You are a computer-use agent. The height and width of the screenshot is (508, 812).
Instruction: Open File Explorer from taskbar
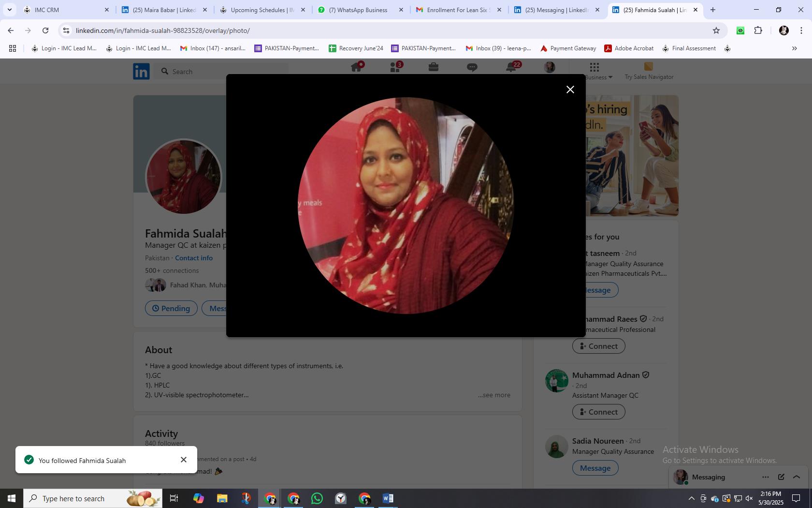tap(222, 498)
